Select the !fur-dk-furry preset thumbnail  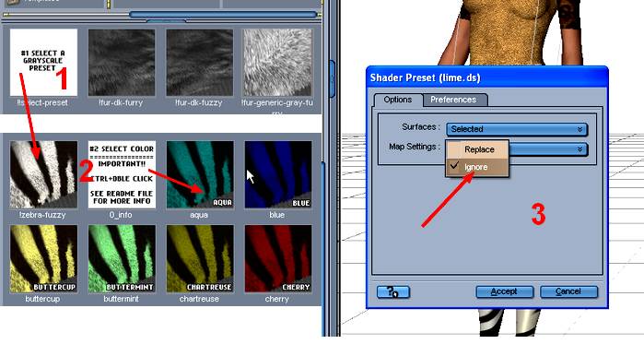point(122,63)
